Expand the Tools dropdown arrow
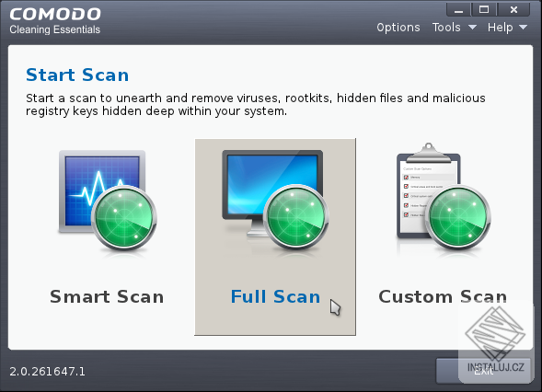Image resolution: width=542 pixels, height=392 pixels. tap(472, 27)
